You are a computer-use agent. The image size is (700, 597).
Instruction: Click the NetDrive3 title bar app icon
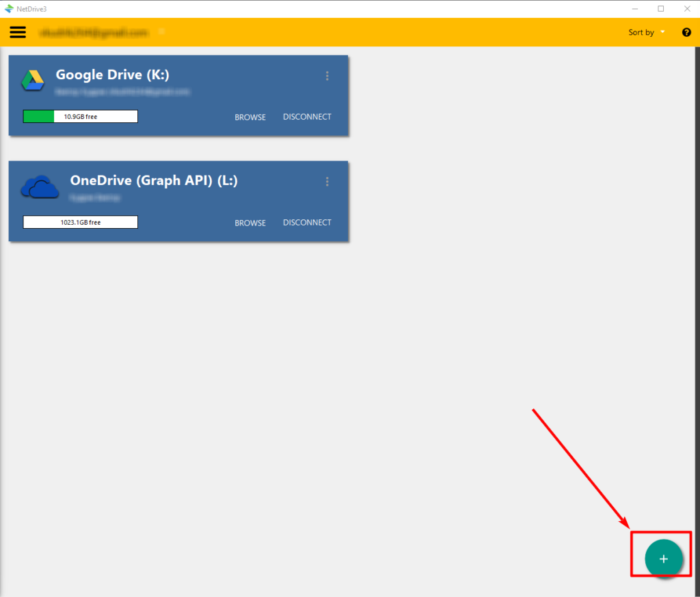(9, 8)
